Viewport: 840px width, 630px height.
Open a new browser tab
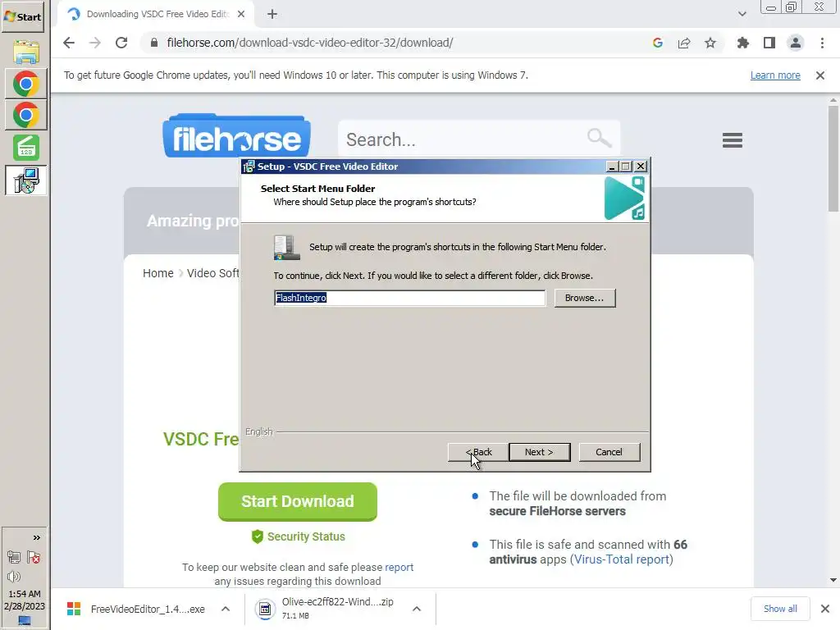[x=272, y=15]
